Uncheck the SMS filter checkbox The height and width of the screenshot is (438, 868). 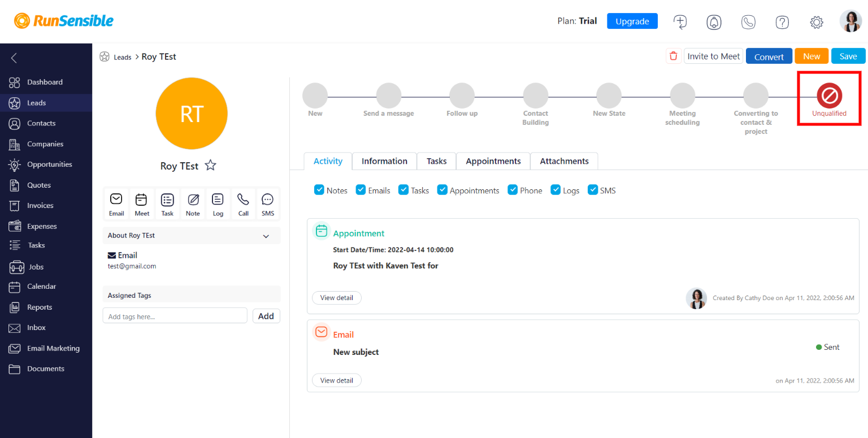[x=593, y=189]
